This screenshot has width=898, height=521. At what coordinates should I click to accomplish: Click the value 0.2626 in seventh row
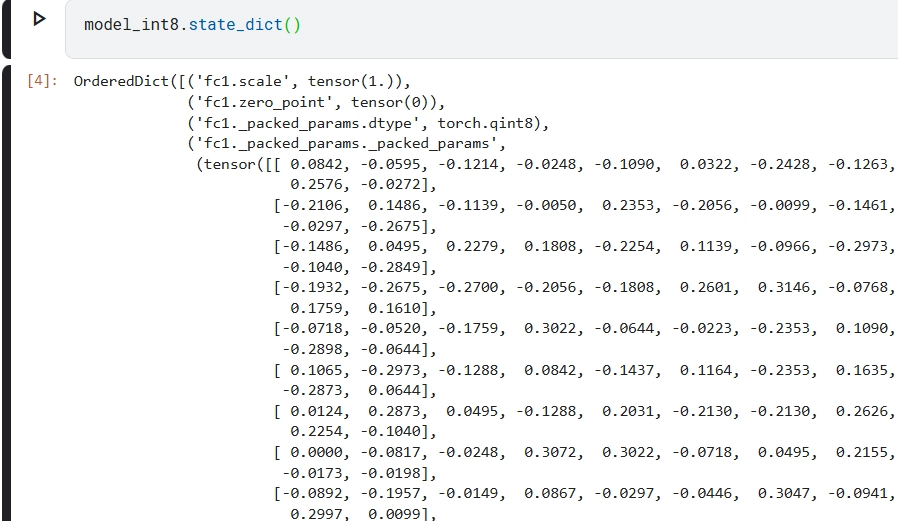tap(862, 411)
